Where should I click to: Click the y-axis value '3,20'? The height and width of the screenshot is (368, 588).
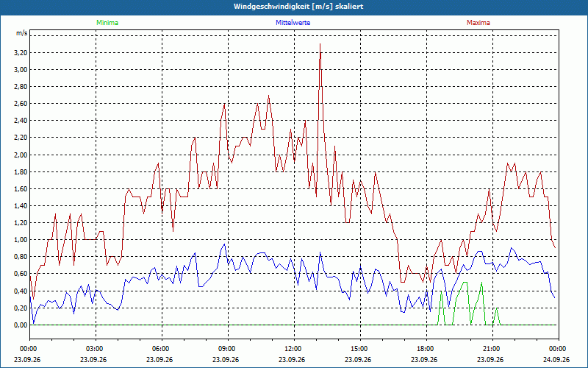coord(21,52)
